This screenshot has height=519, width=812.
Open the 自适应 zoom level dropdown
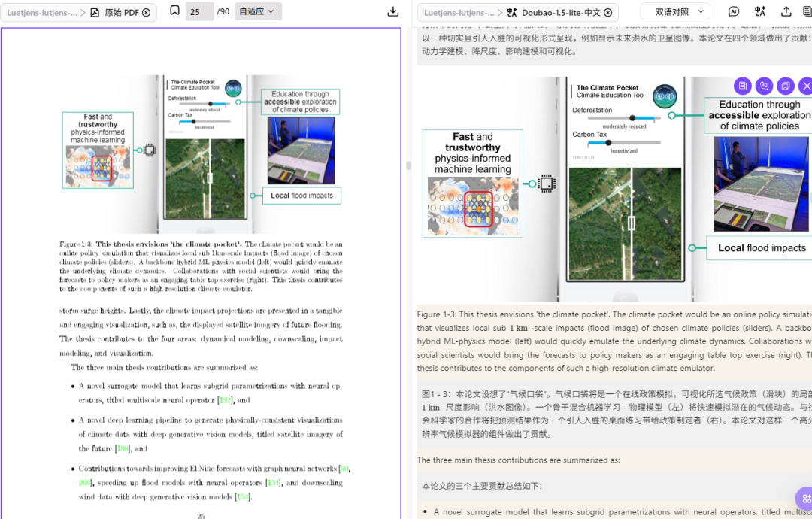pyautogui.click(x=256, y=11)
